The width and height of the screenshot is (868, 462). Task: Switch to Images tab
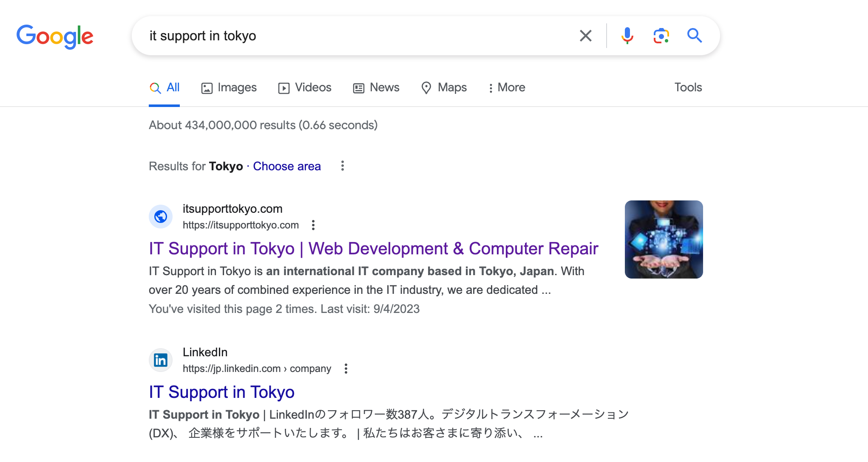tap(229, 88)
